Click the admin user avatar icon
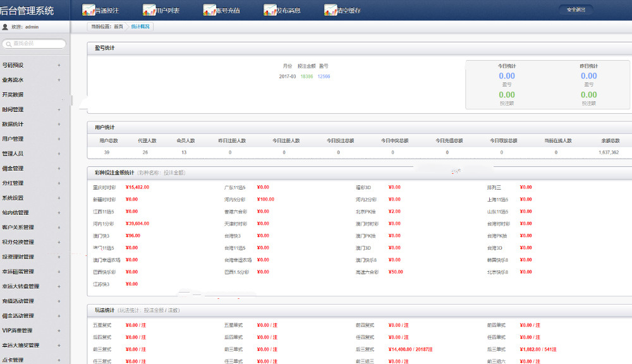The width and height of the screenshot is (632, 364). pyautogui.click(x=5, y=27)
